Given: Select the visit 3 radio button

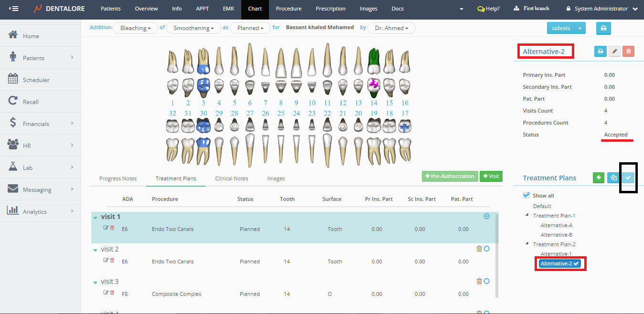Looking at the screenshot, I should click(487, 281).
